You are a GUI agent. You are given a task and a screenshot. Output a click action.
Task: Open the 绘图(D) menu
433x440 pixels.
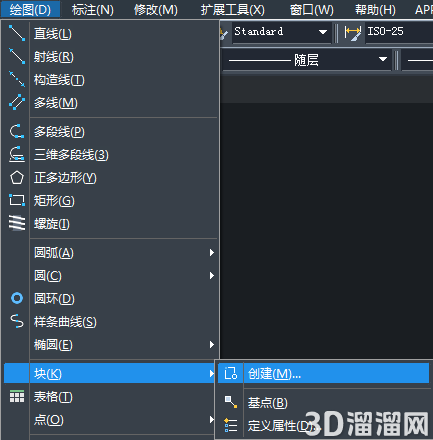30,10
